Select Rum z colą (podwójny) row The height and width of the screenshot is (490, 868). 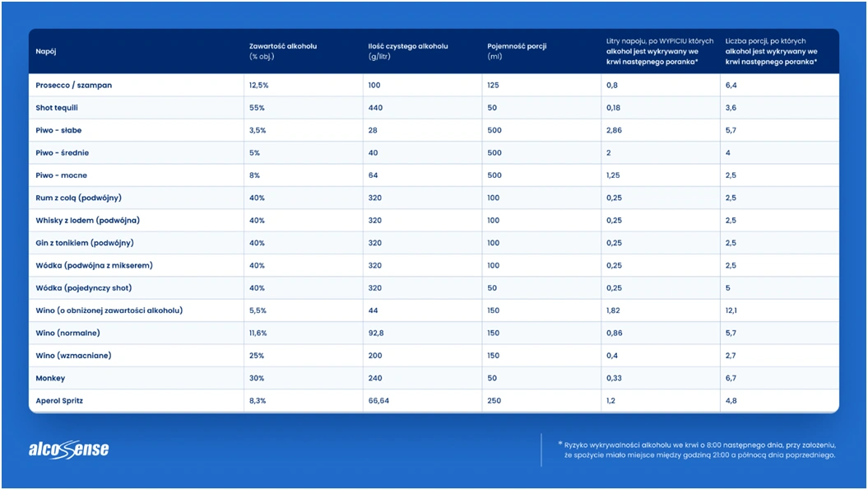click(x=434, y=198)
